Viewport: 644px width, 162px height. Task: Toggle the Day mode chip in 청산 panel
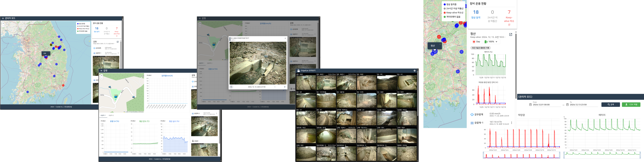coord(476,42)
